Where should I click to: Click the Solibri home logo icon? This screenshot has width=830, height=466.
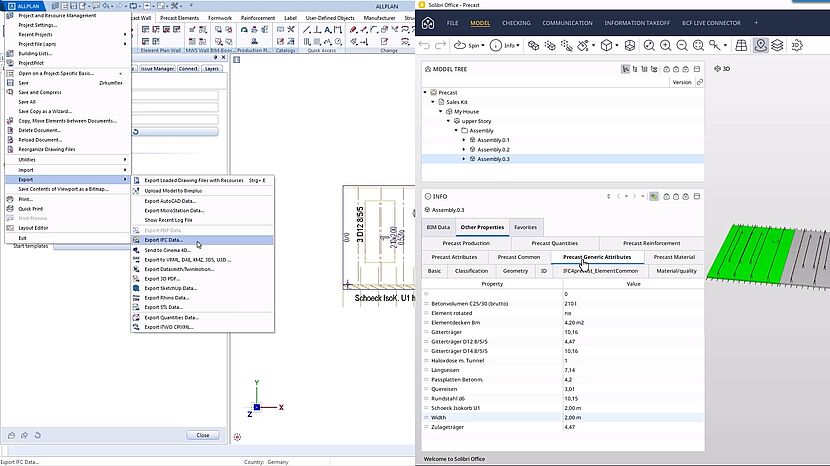(428, 22)
